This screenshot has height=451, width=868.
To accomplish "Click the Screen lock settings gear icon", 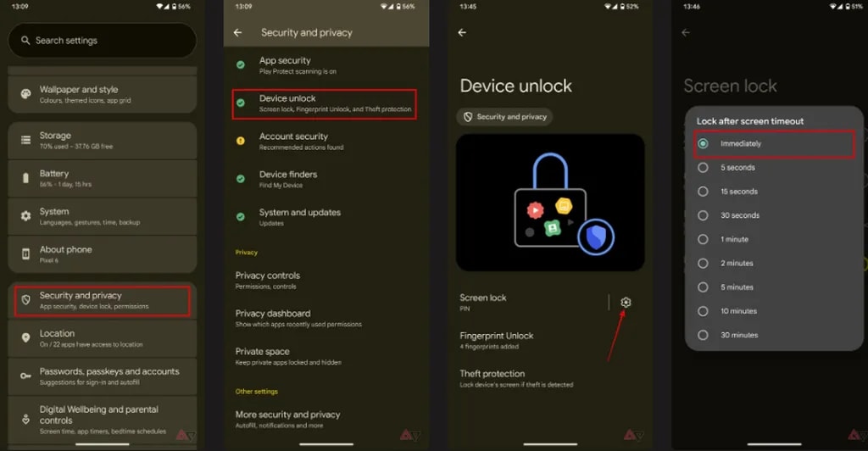I will [x=626, y=302].
